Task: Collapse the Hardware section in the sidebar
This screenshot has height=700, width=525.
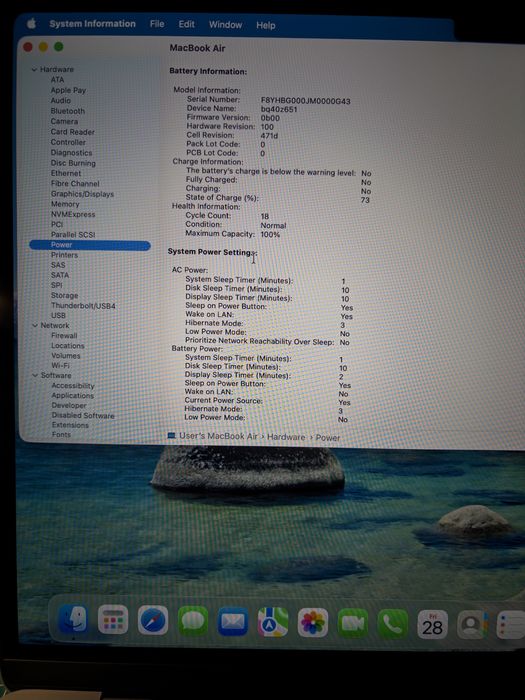Action: click(34, 70)
